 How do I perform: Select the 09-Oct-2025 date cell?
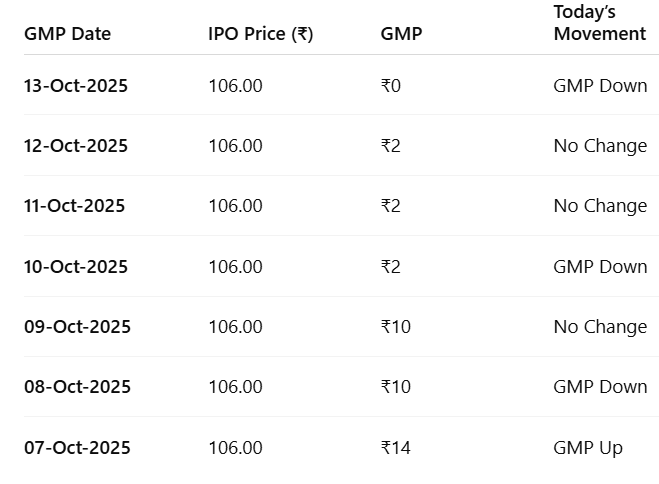tap(77, 327)
